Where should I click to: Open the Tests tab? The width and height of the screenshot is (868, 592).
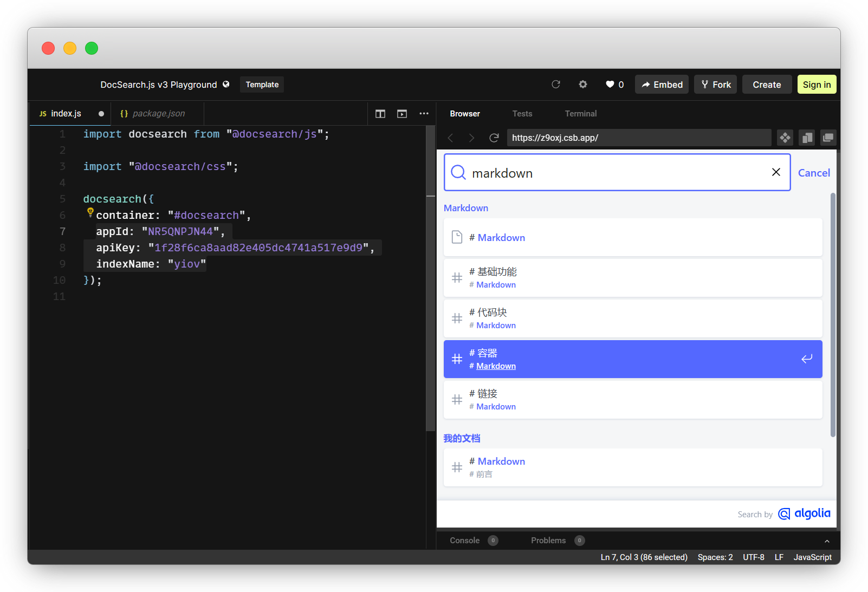(522, 114)
